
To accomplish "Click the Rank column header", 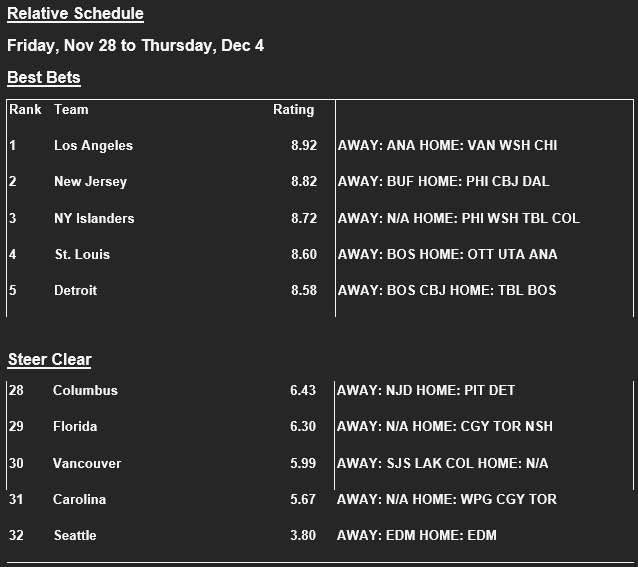I will click(x=25, y=109).
